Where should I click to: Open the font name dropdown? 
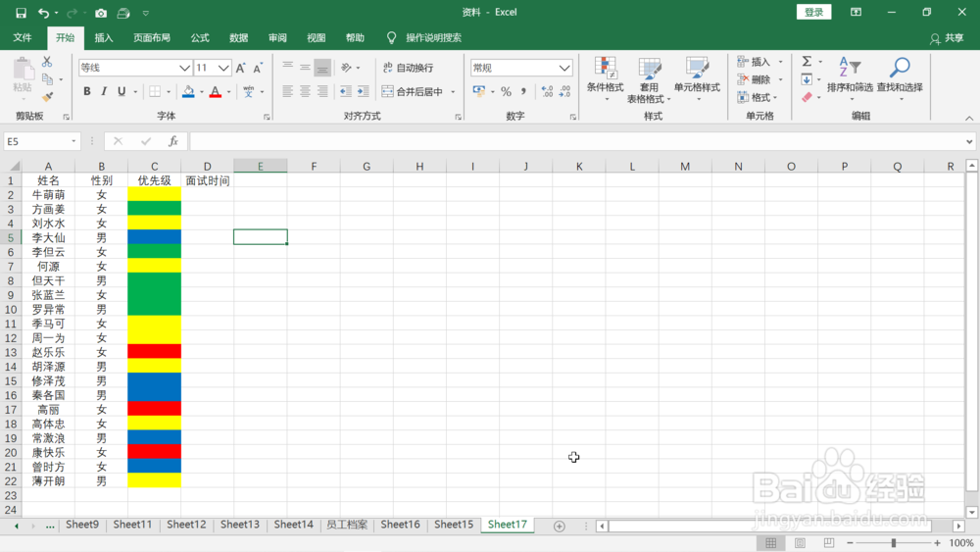184,68
